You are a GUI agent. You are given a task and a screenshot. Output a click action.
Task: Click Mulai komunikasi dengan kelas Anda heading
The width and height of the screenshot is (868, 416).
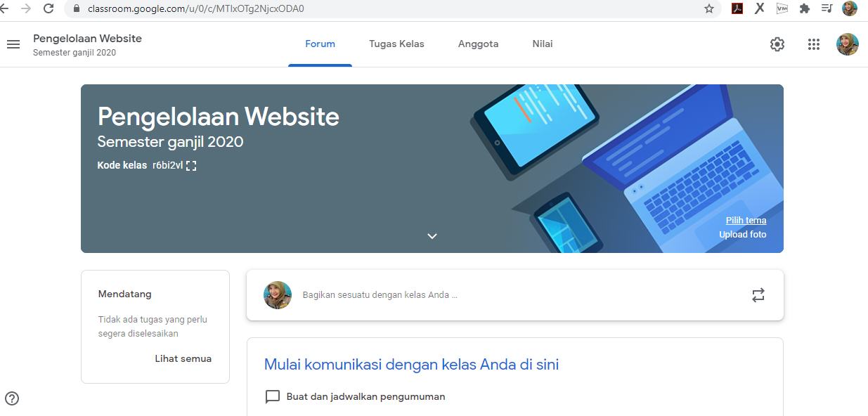pyautogui.click(x=411, y=365)
